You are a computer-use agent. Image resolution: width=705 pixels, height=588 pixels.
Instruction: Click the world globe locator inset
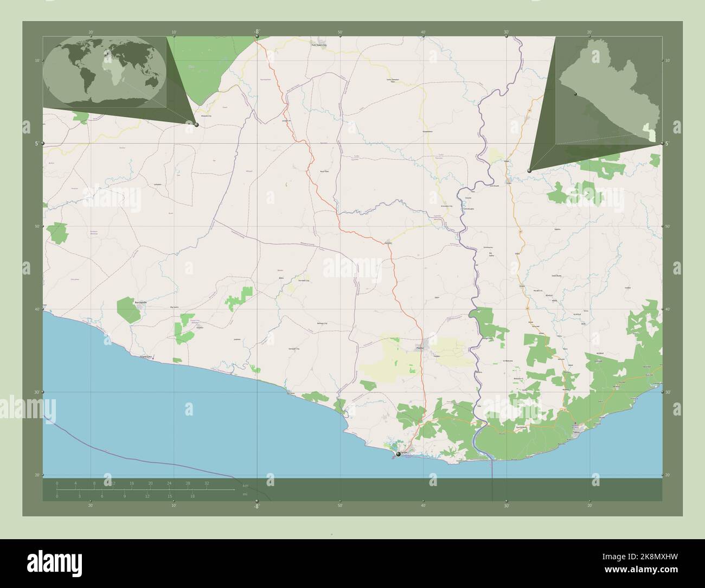(105, 72)
